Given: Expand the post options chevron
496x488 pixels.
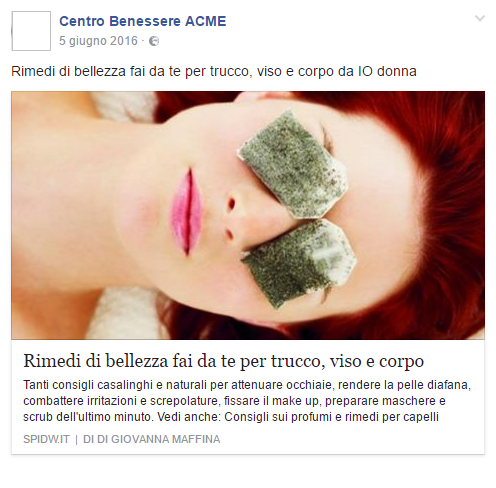Looking at the screenshot, I should point(480,18).
